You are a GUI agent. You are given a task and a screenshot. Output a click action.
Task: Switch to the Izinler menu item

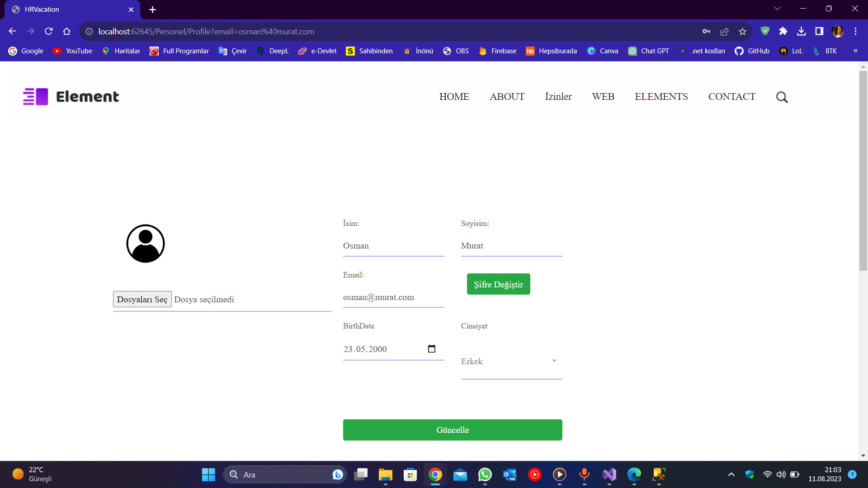[x=558, y=96]
